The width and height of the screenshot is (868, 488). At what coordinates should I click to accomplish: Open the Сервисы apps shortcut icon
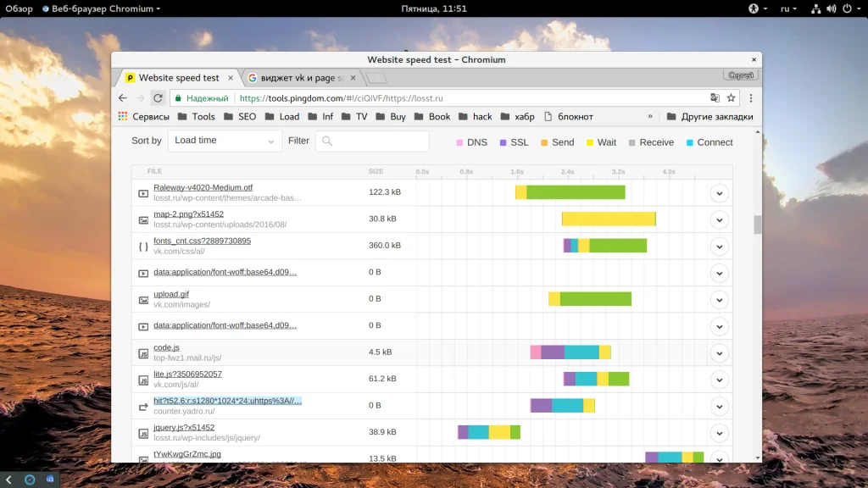(123, 117)
